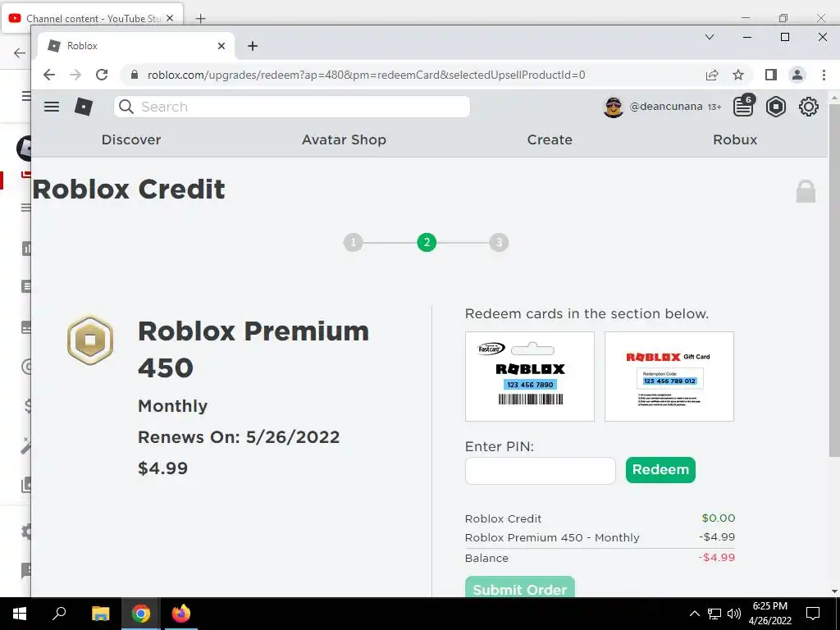Click the 6:25 PM clock in taskbar
This screenshot has width=840, height=630.
click(769, 606)
